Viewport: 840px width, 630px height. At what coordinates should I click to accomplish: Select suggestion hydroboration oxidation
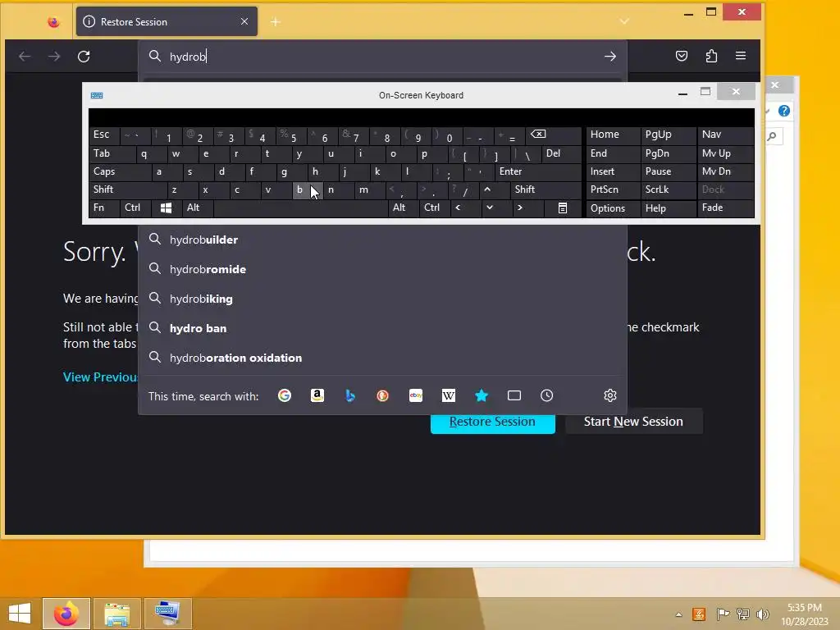pos(382,358)
